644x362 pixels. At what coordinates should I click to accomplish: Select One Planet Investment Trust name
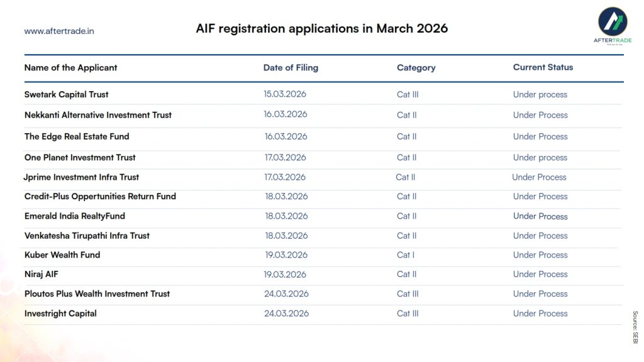(x=80, y=157)
